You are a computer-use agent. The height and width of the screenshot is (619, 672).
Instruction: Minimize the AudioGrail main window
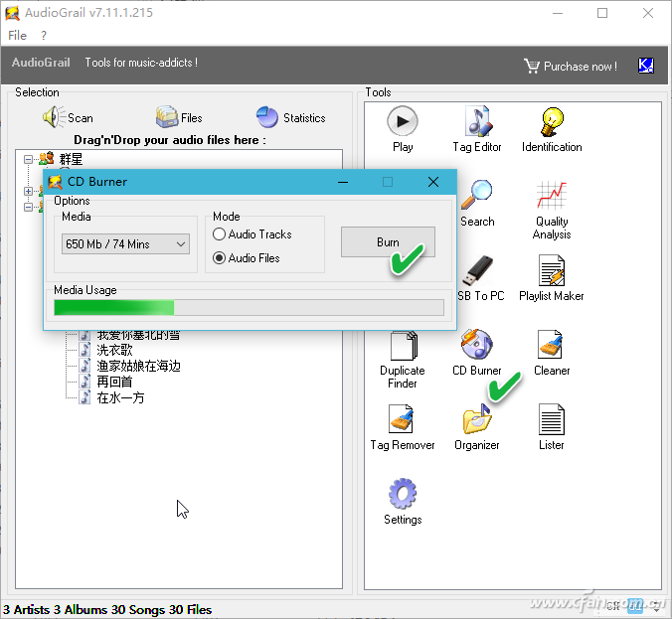click(558, 13)
